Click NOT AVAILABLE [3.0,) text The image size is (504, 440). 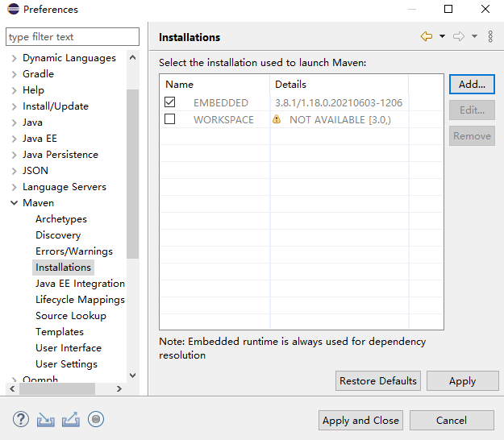point(340,120)
